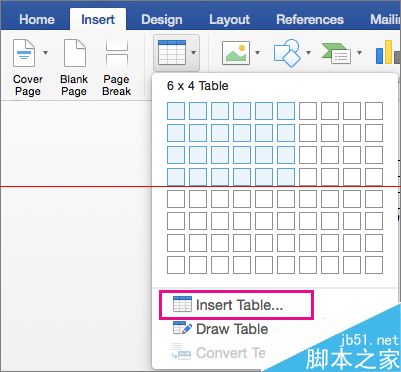The height and width of the screenshot is (372, 401).
Task: Click the Chart icon
Action: coord(388,52)
